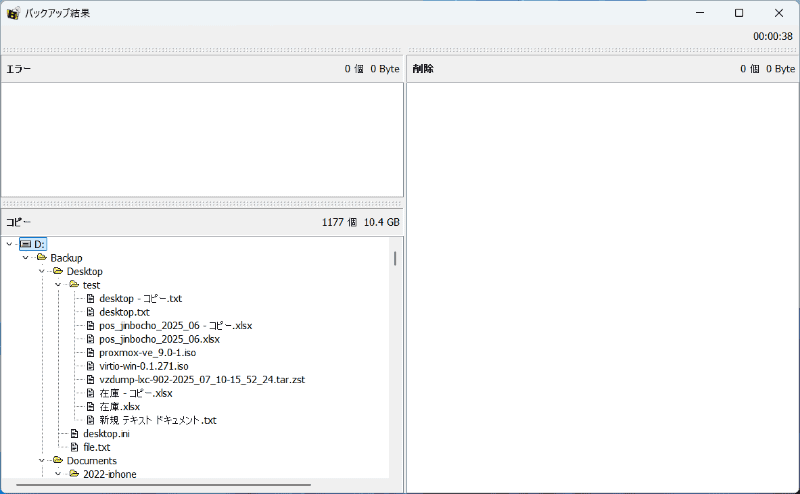Click file icon of 在庫.xlsx

coord(91,406)
